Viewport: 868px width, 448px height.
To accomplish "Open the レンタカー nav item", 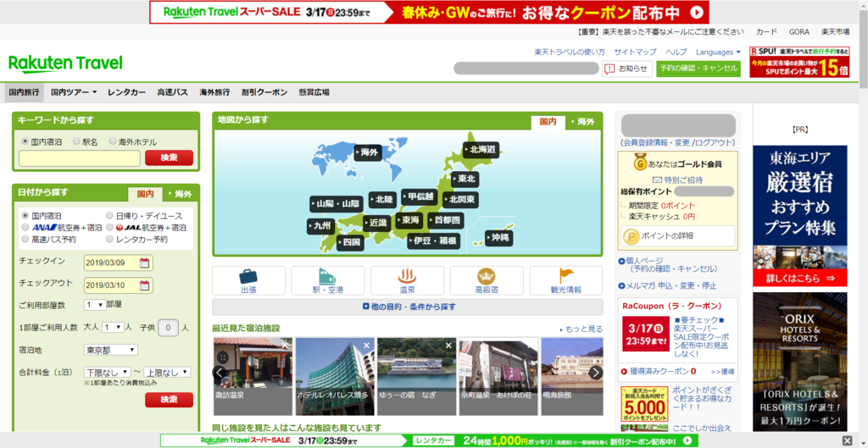I will point(127,92).
